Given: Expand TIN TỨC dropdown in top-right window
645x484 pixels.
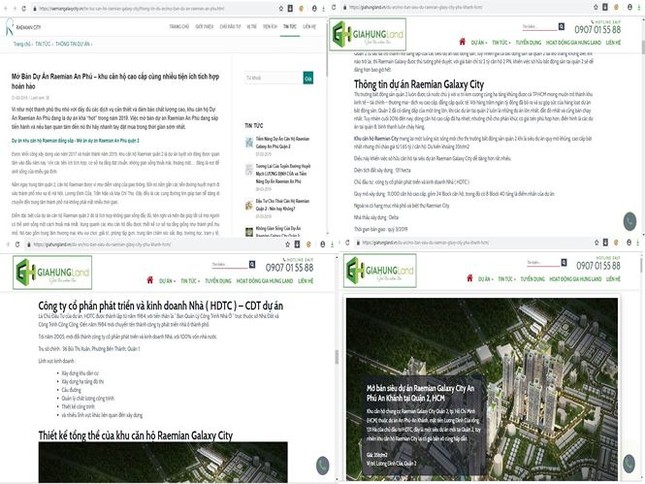Looking at the screenshot, I should click(501, 42).
